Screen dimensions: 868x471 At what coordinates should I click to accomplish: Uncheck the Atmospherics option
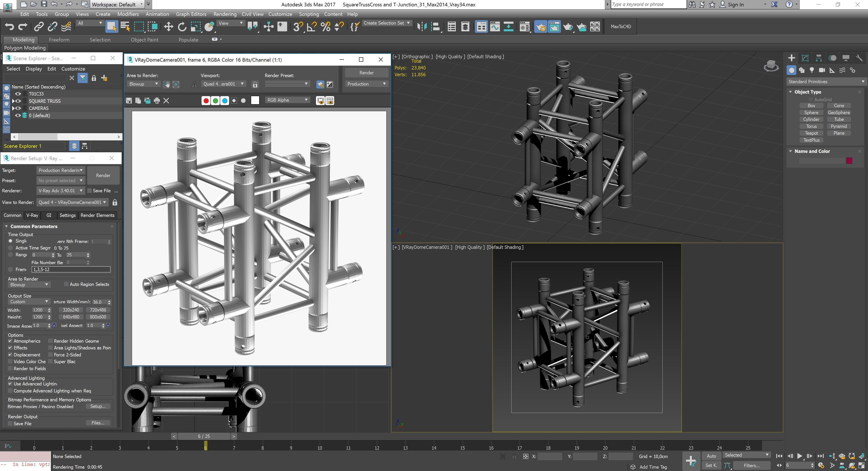click(10, 341)
